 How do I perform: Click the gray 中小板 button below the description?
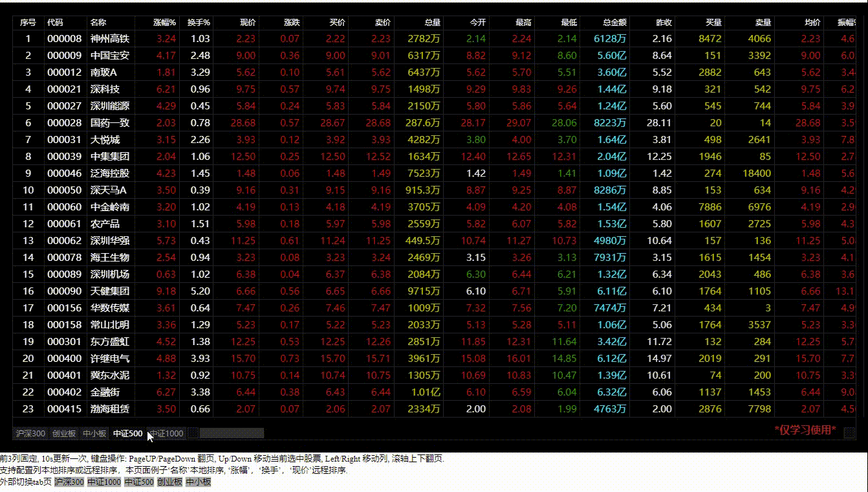[198, 482]
